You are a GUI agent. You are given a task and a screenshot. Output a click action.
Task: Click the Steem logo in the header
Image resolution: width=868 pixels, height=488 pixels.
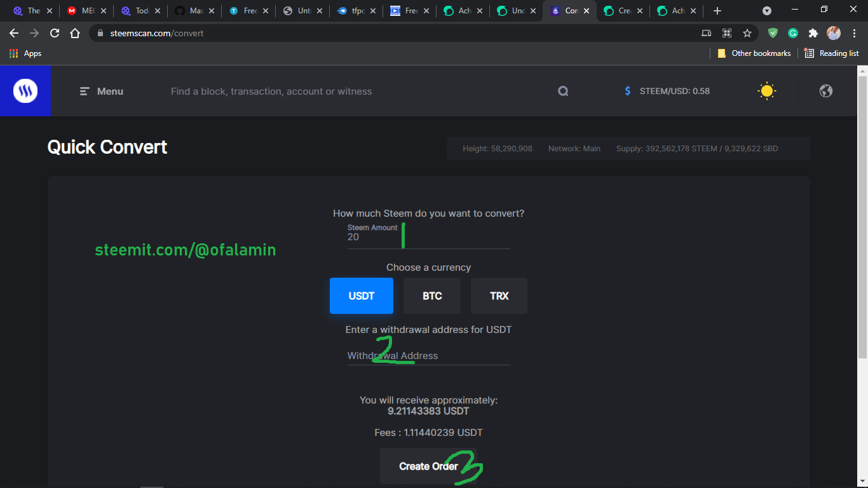[x=25, y=91]
